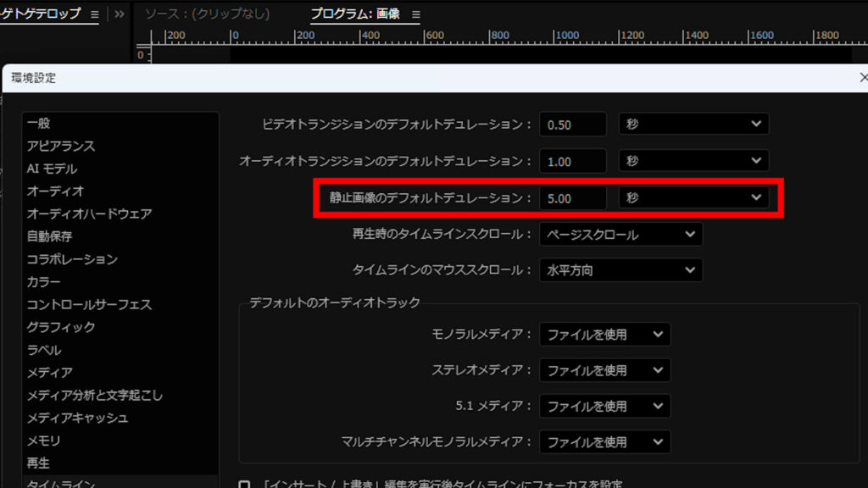Switch to the プログラム: 画像 tab
The image size is (868, 488).
pos(354,14)
